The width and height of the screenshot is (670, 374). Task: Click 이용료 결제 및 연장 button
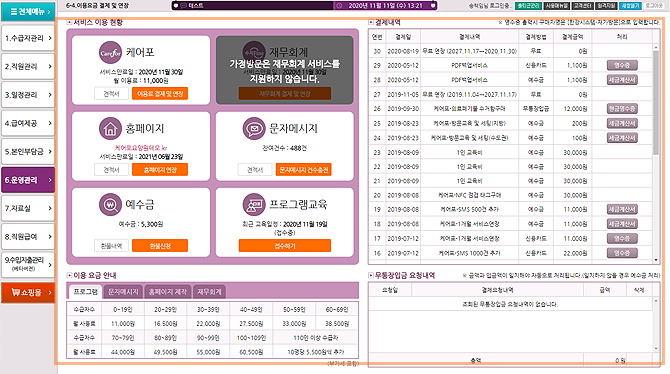coord(160,94)
